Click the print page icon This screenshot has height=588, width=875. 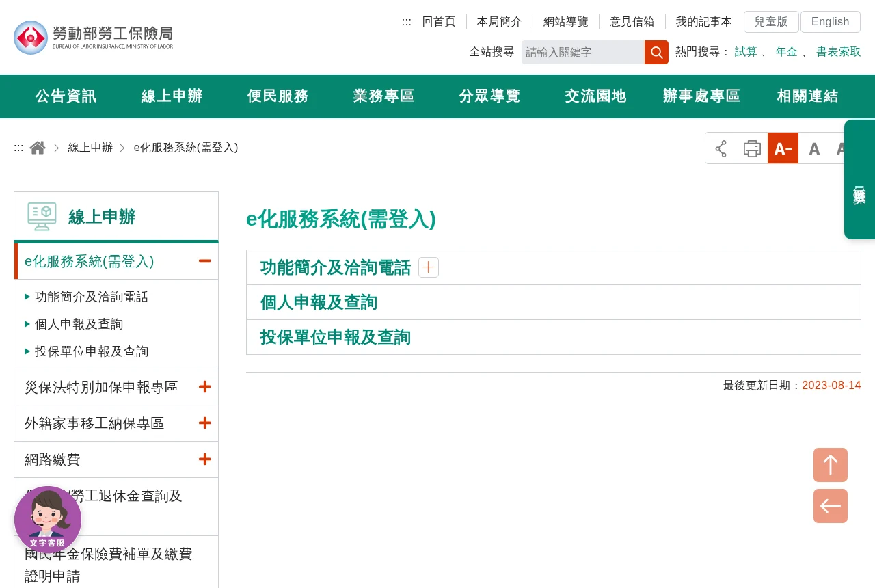click(x=752, y=148)
